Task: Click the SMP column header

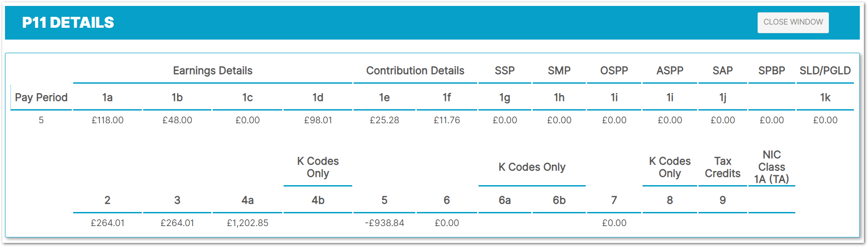Action: coord(559,71)
